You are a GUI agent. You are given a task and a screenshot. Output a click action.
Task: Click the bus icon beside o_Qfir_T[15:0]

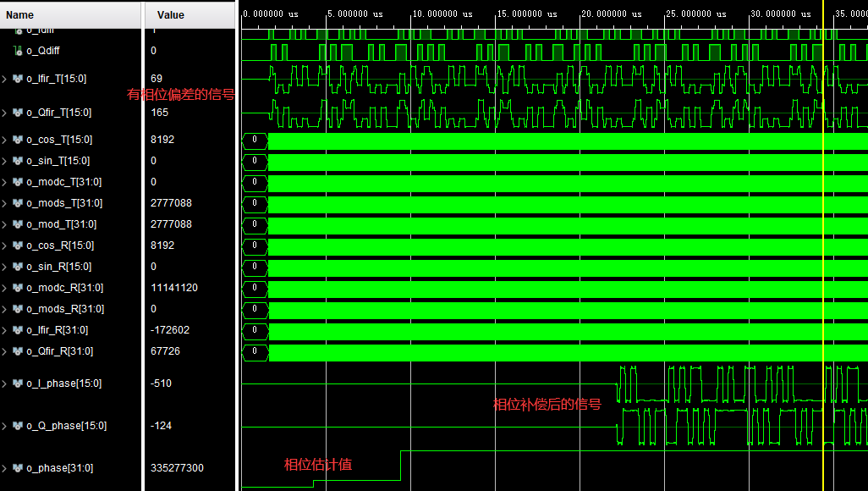(x=18, y=113)
